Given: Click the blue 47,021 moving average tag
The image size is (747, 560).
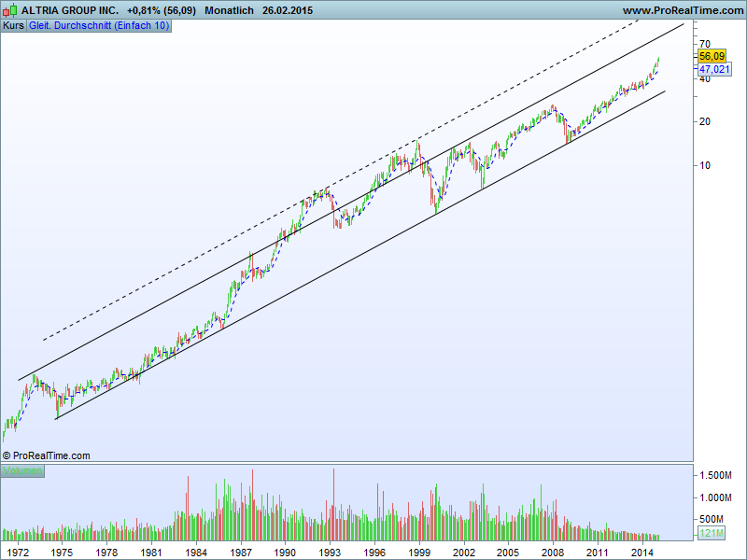Looking at the screenshot, I should coord(713,69).
